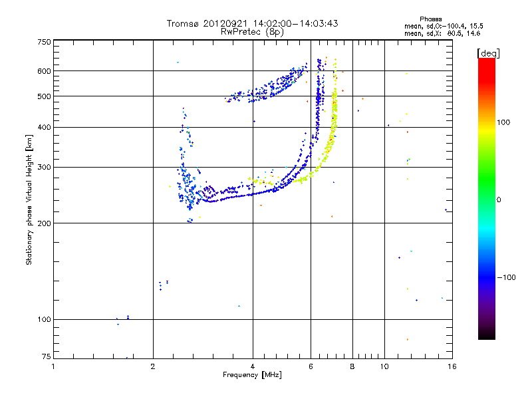This screenshot has height=399, width=532.
Task: Click the yellow-green X-mode trace near 7 MHz
Action: (x=334, y=115)
